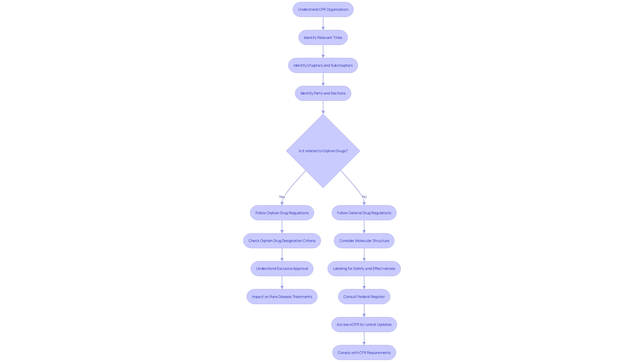Select the 'Identify Parts and Sections' node
The image size is (644, 362).
(x=323, y=93)
